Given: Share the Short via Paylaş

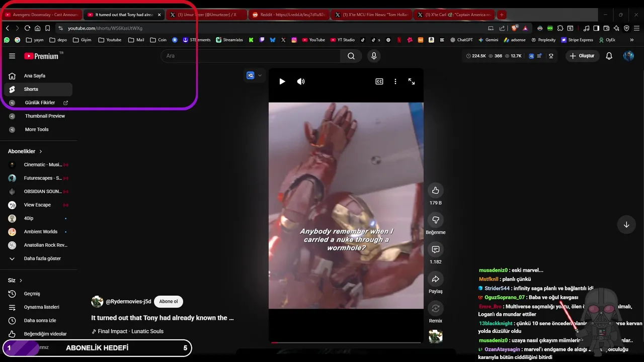Looking at the screenshot, I should click(436, 279).
